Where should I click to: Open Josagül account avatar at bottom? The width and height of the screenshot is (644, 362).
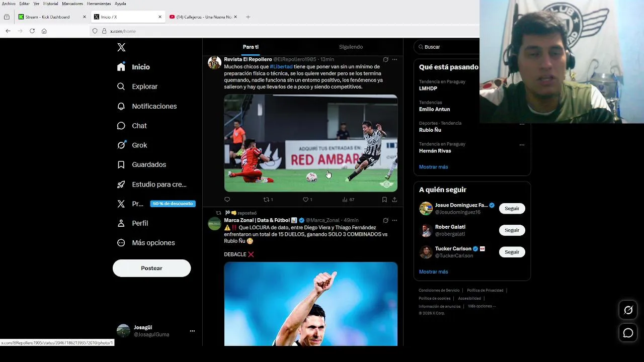tap(123, 331)
